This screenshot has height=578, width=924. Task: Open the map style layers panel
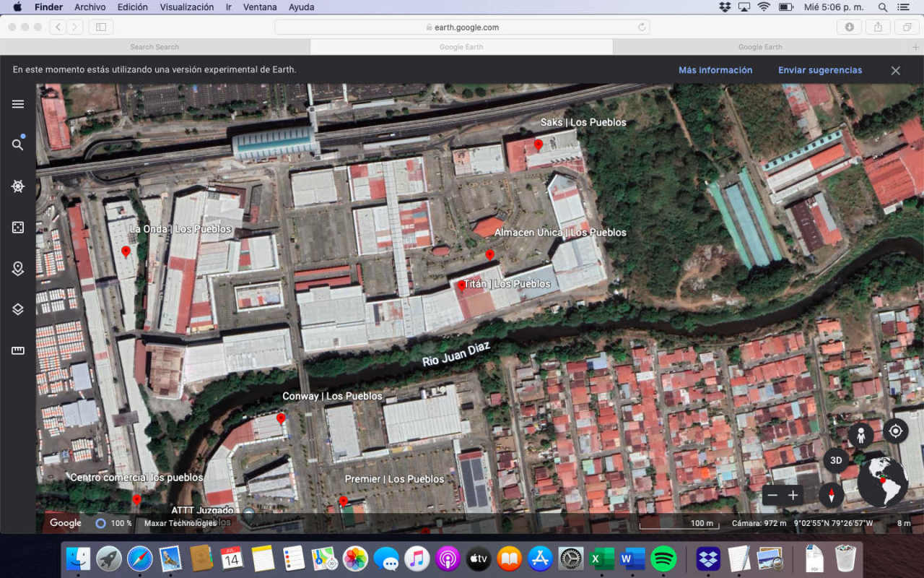coord(17,309)
